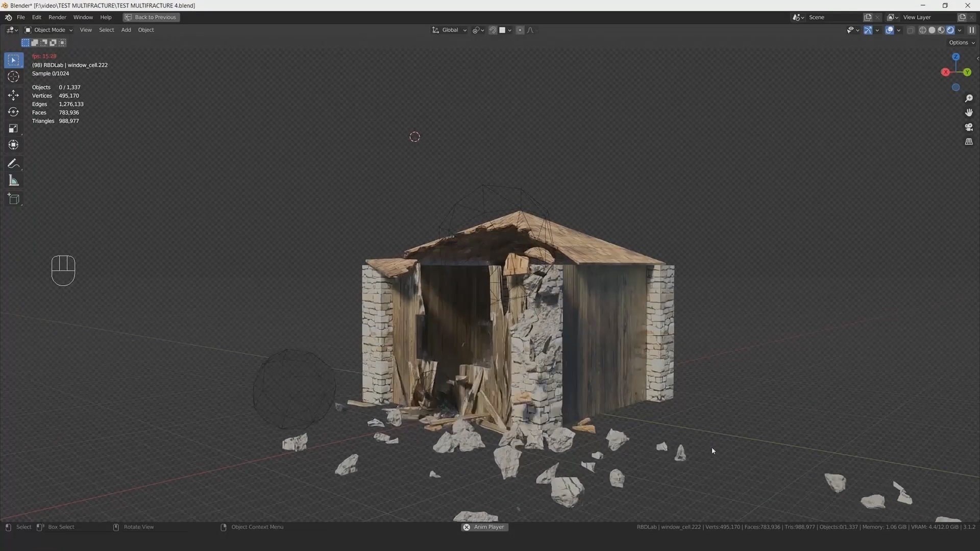980x551 pixels.
Task: Open the Render menu
Action: [x=57, y=17]
